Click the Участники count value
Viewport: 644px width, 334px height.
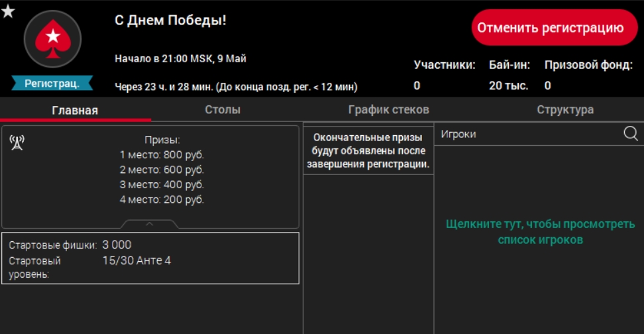click(417, 85)
